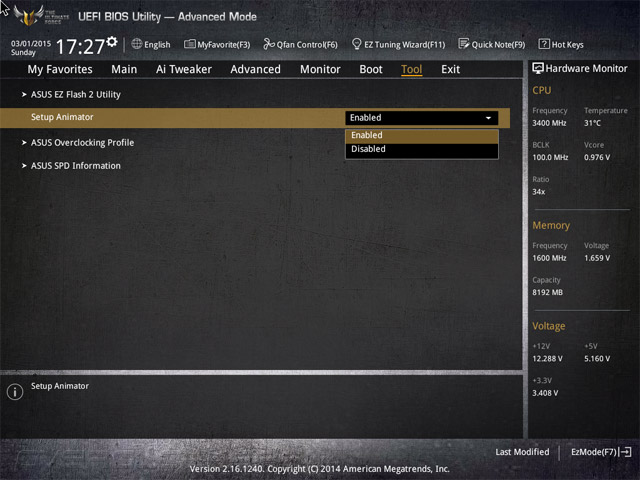Viewport: 640px width, 480px height.
Task: Choose Disabled in the dropdown list
Action: coord(422,149)
